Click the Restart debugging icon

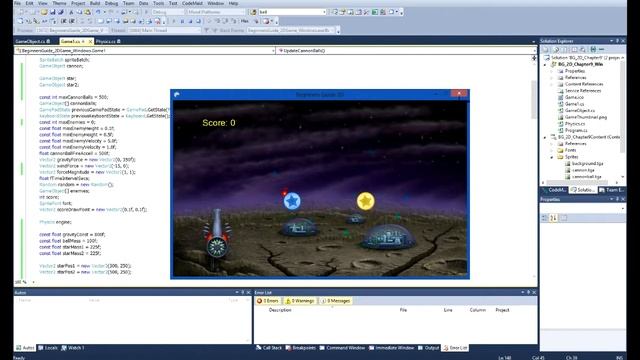point(198,21)
